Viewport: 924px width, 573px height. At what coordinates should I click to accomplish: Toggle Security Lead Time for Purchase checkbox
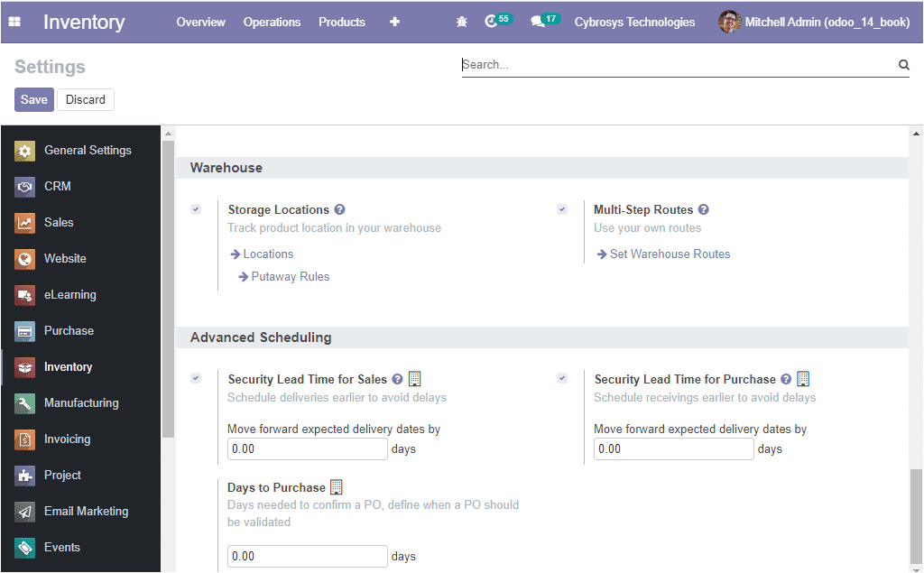click(x=562, y=378)
